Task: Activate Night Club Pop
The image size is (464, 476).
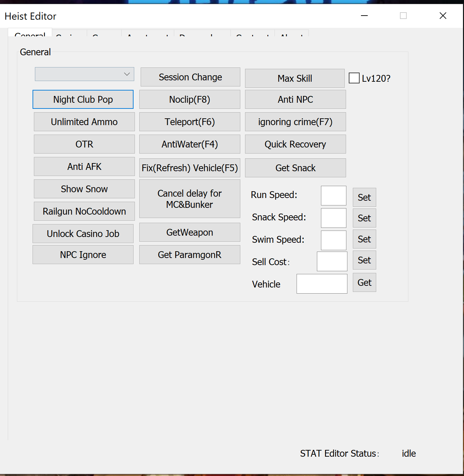Action: pos(83,99)
